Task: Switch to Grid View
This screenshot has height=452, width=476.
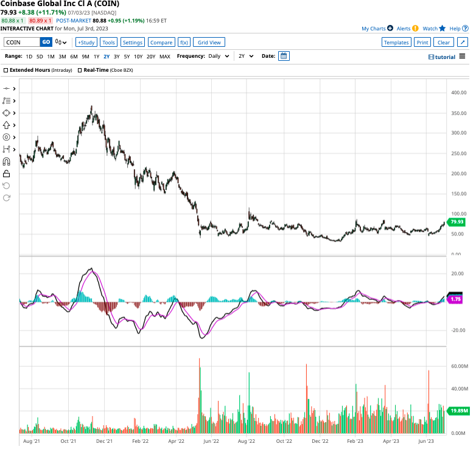Action: coord(209,43)
